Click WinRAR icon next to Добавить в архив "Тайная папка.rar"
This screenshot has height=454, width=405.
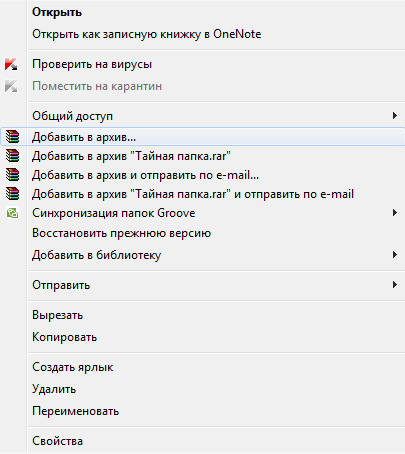coord(13,156)
